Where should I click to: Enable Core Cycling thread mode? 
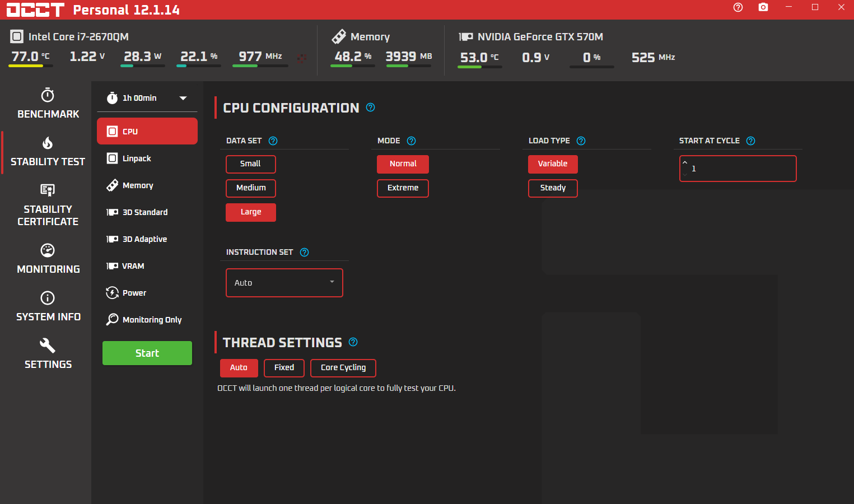[343, 368]
